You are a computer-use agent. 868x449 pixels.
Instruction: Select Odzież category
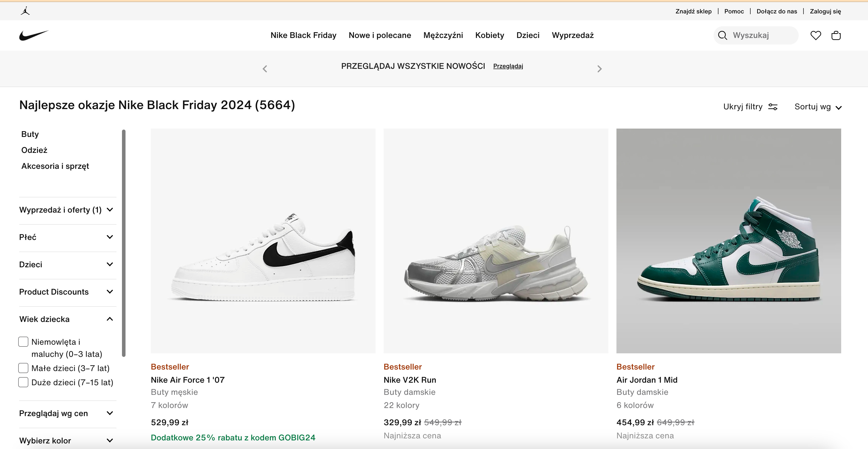coord(34,150)
